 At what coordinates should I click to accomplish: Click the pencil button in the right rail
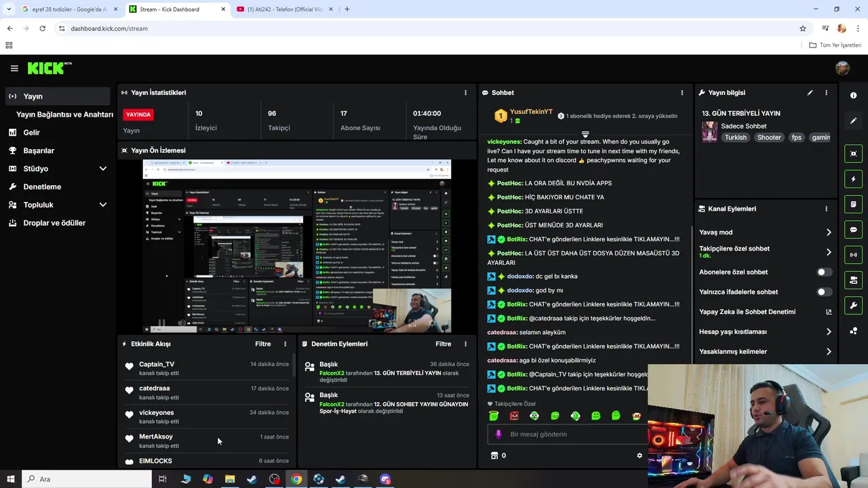853,121
